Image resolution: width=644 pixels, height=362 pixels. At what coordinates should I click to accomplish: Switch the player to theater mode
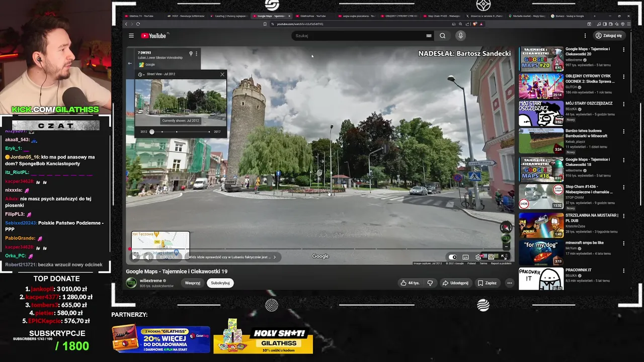point(491,257)
